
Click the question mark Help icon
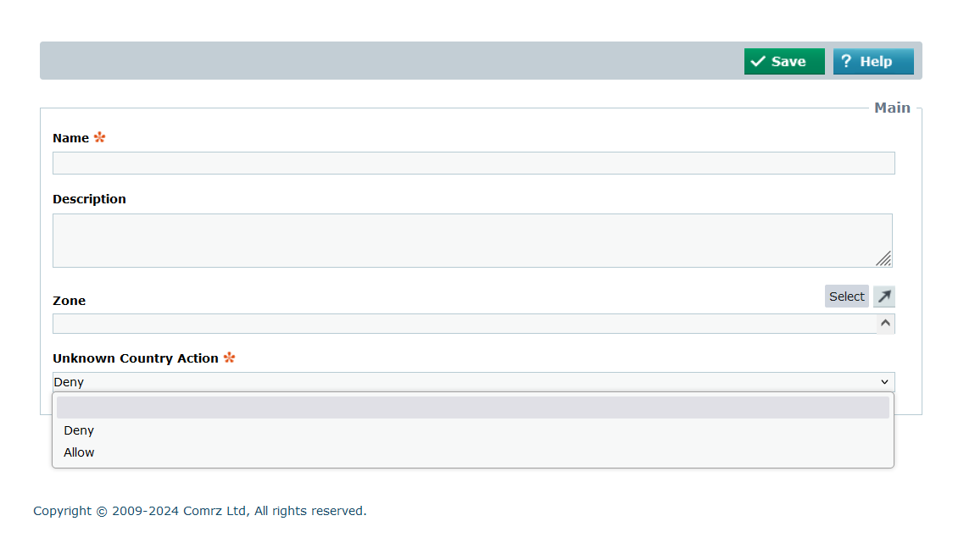click(x=846, y=62)
